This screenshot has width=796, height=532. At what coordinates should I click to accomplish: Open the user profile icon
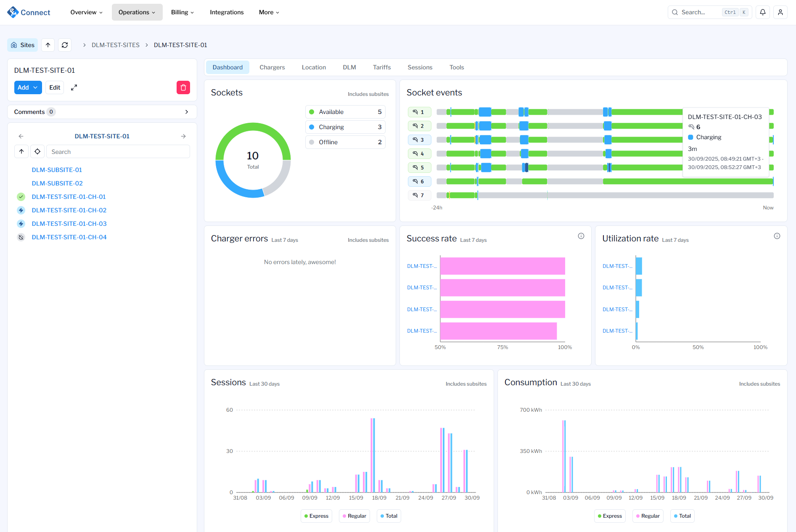point(780,12)
